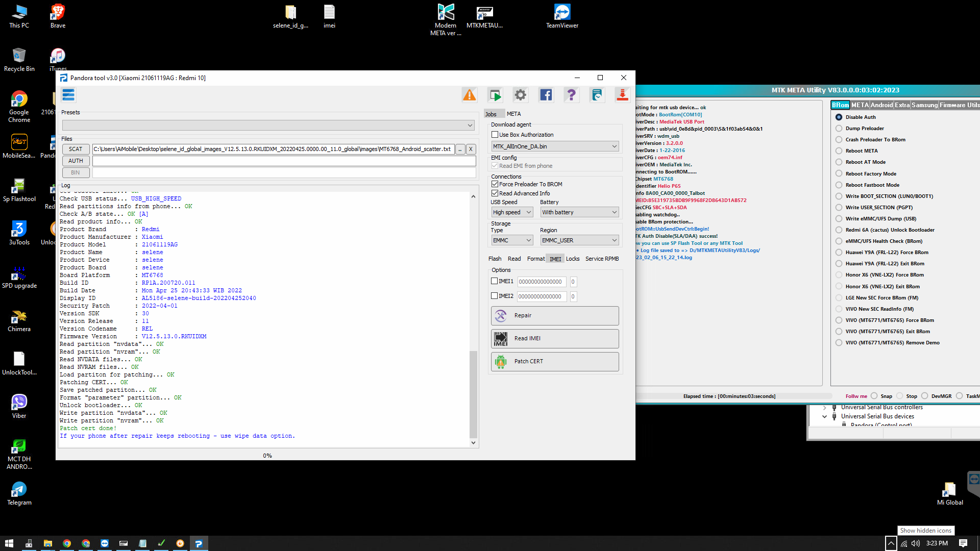
Task: Open the TeamViewer desktop icon
Action: click(x=562, y=16)
